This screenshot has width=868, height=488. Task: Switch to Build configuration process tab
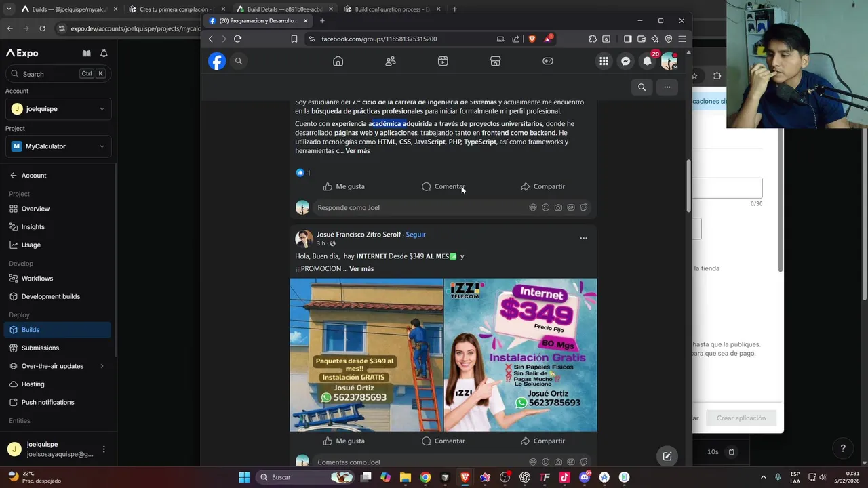[391, 9]
